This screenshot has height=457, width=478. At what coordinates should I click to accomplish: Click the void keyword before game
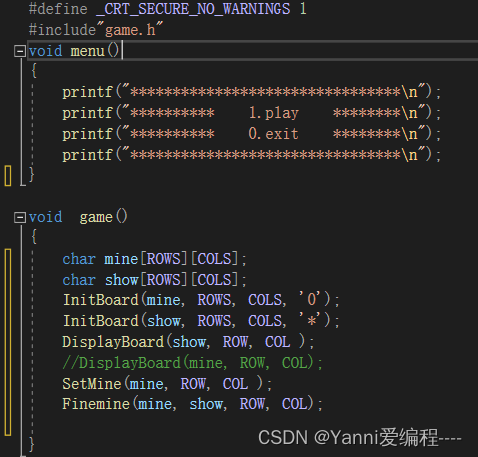tap(46, 217)
